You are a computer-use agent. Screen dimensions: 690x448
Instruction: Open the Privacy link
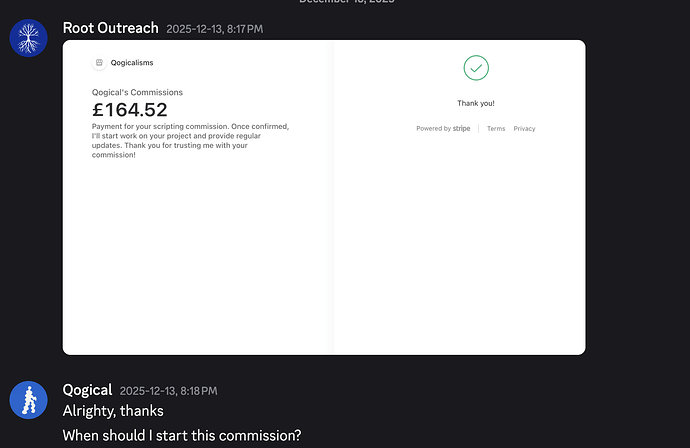pyautogui.click(x=524, y=128)
